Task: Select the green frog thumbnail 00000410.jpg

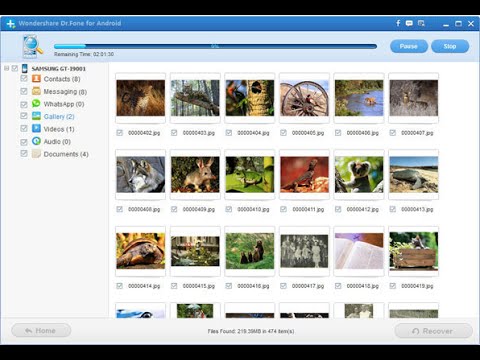Action: tap(250, 175)
